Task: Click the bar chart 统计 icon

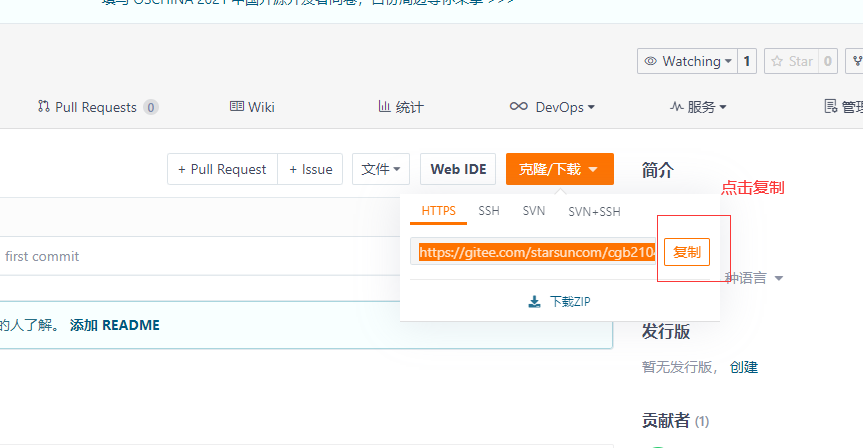Action: click(x=384, y=106)
